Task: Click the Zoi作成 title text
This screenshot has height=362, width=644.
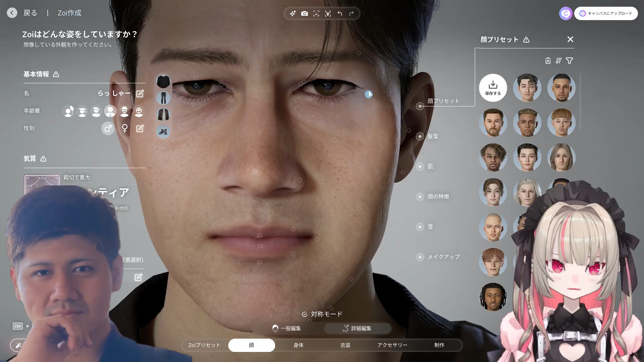Action: pyautogui.click(x=69, y=13)
